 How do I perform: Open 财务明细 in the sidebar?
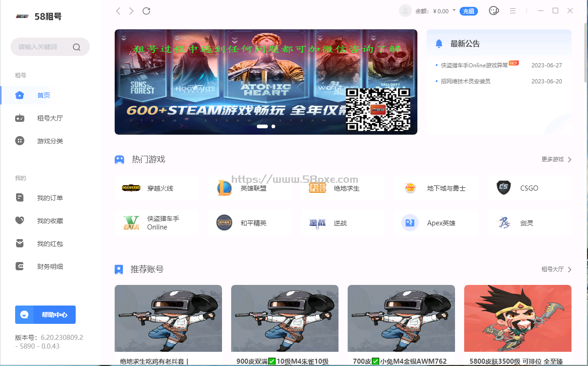51,267
